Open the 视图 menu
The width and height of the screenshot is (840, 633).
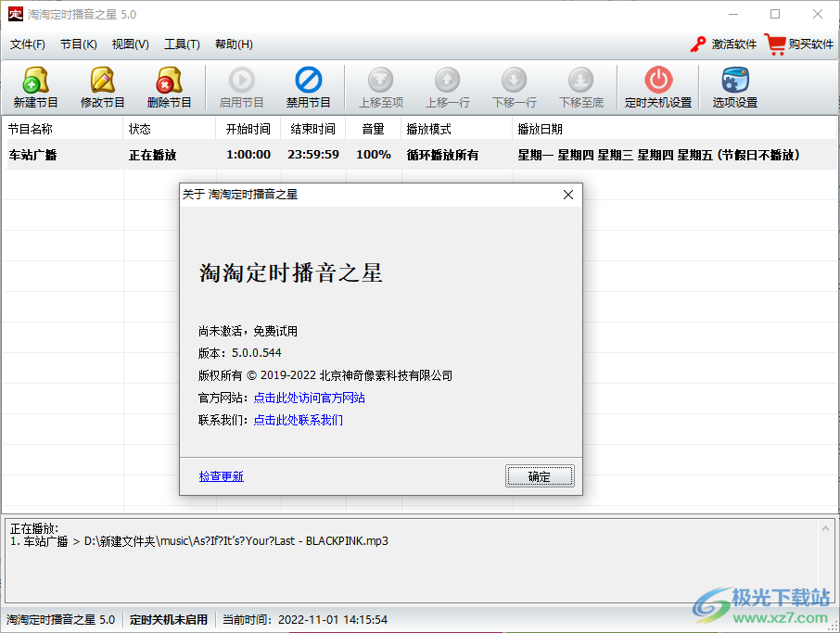130,44
